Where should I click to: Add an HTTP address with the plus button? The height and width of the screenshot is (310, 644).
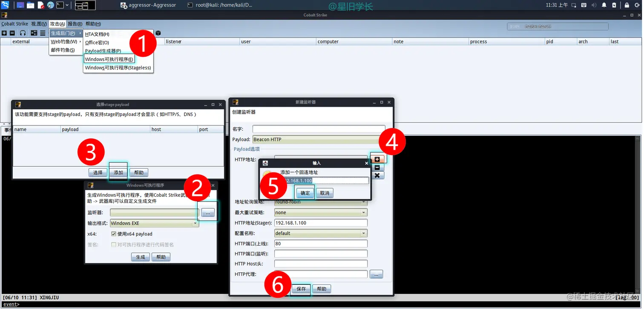tap(377, 159)
